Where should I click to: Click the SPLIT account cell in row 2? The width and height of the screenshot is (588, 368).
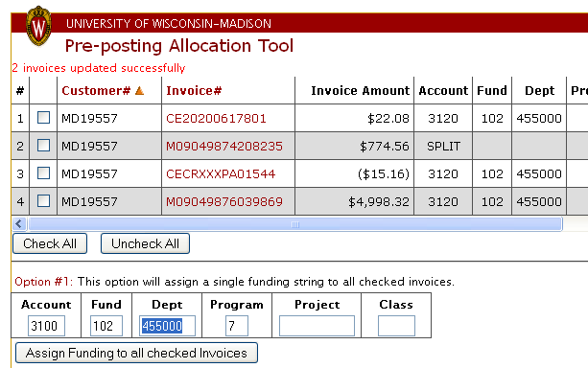click(443, 147)
